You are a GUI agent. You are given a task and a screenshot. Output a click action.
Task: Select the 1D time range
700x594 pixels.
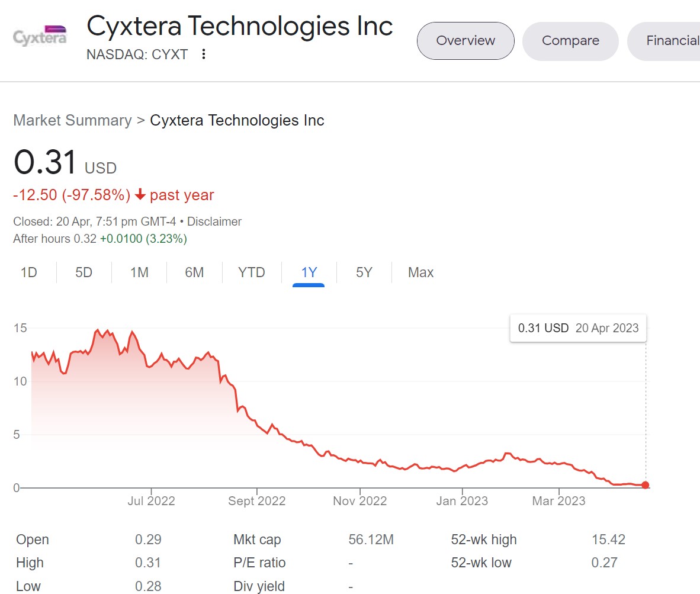(x=29, y=272)
